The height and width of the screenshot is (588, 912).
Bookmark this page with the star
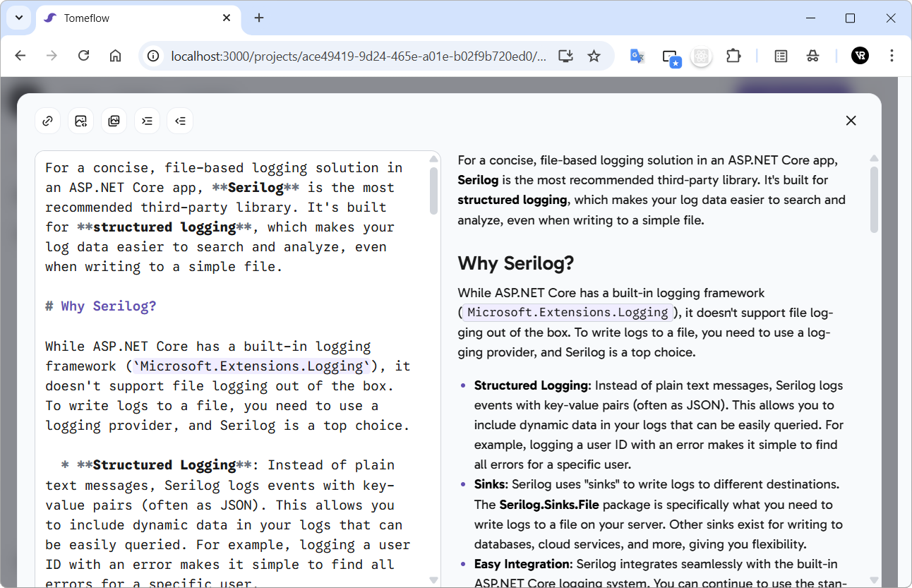[594, 56]
